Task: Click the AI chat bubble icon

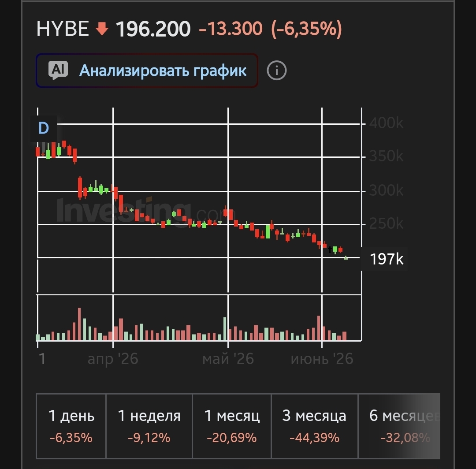Action: (58, 71)
